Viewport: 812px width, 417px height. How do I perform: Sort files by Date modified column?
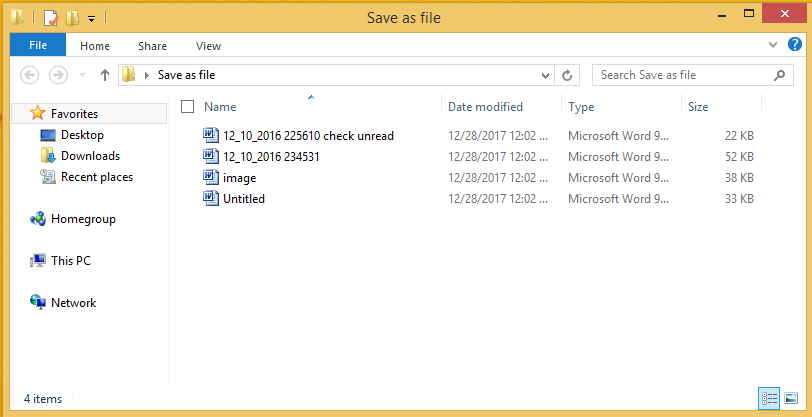(485, 106)
